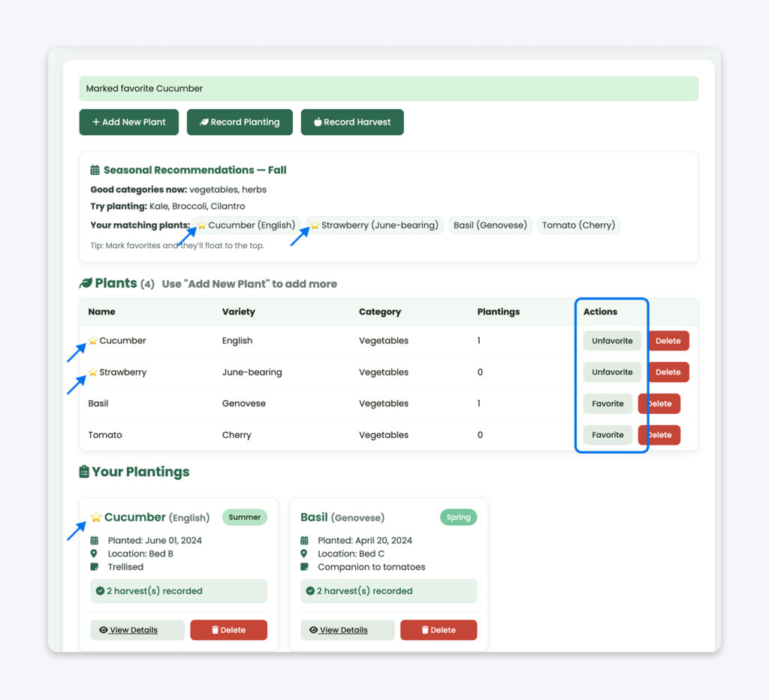Screen dimensions: 769x700
Task: Select the star on Strawberry (June-bearing) chip
Action: 313,225
